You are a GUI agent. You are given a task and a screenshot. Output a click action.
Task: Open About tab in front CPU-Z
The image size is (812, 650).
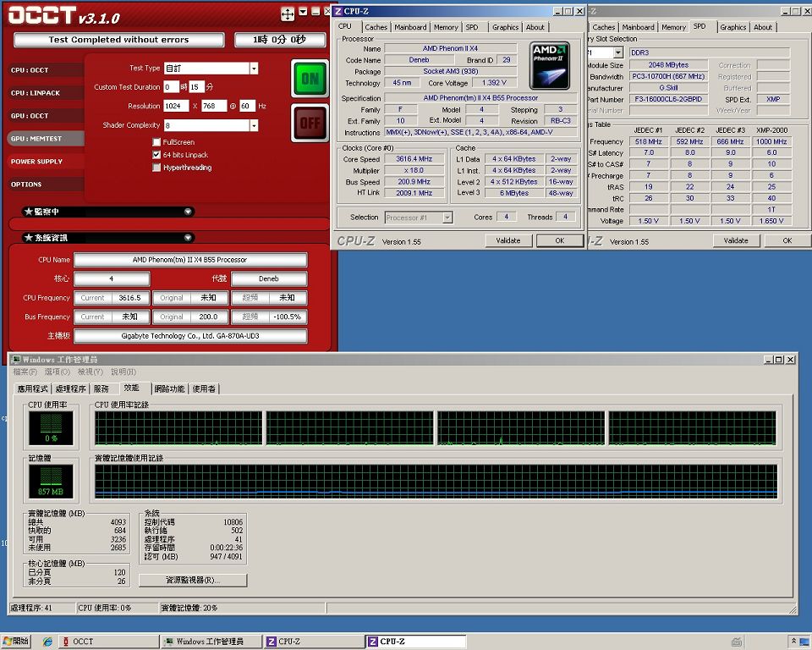click(x=535, y=27)
